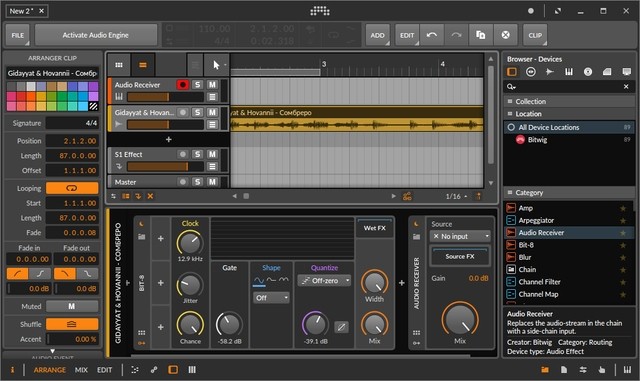Click the Position value field 2.1.2.00
The height and width of the screenshot is (381, 640).
[72, 141]
